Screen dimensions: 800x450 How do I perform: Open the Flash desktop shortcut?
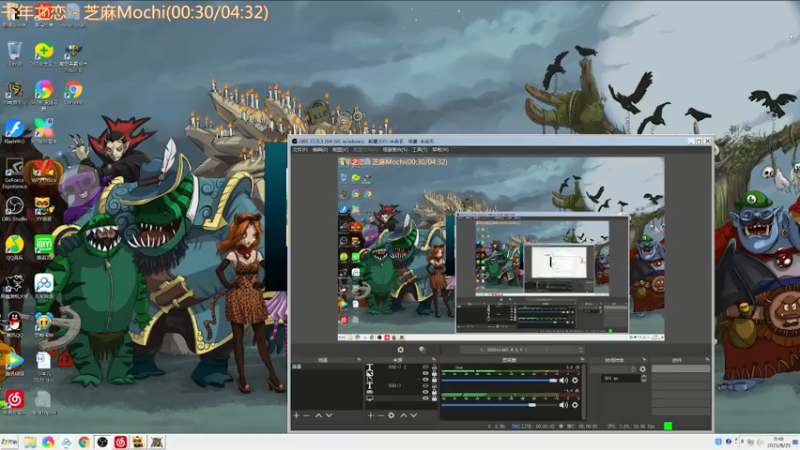14,131
